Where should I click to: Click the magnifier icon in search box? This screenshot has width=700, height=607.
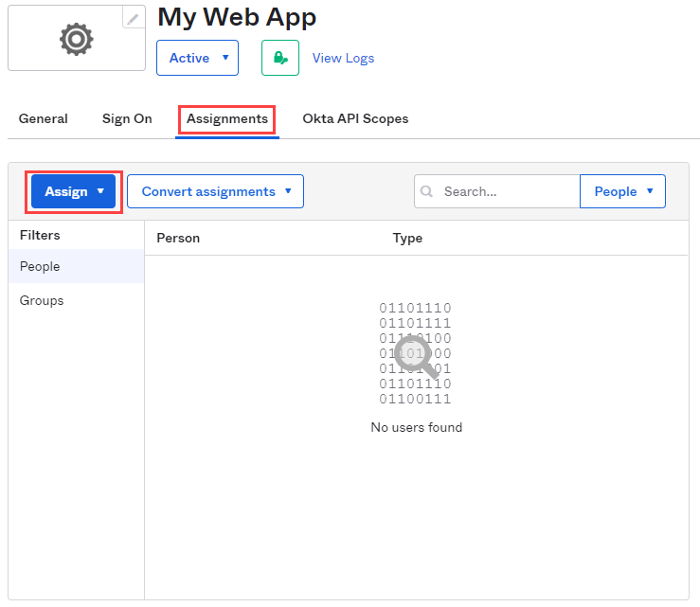(x=427, y=191)
